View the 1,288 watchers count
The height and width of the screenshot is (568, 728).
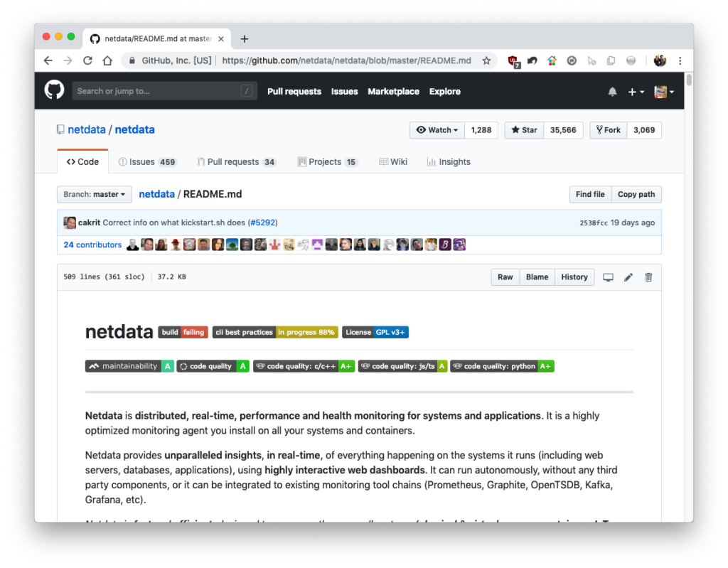pos(481,130)
